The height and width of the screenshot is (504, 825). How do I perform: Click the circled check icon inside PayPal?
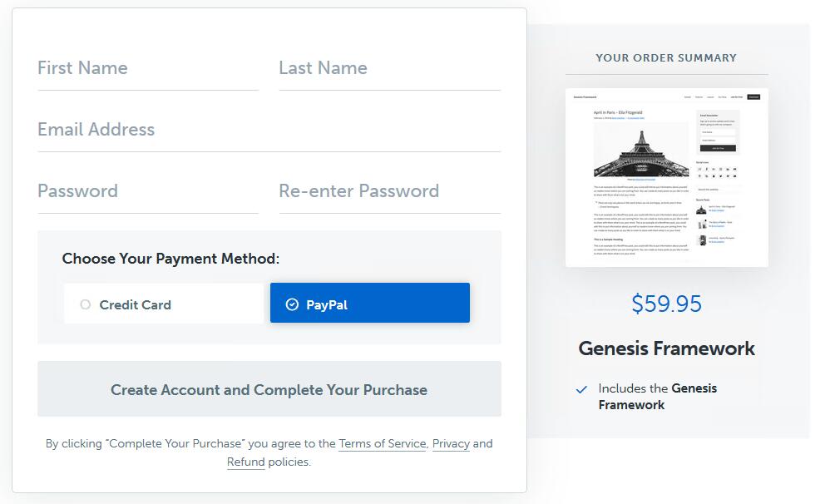[x=292, y=304]
